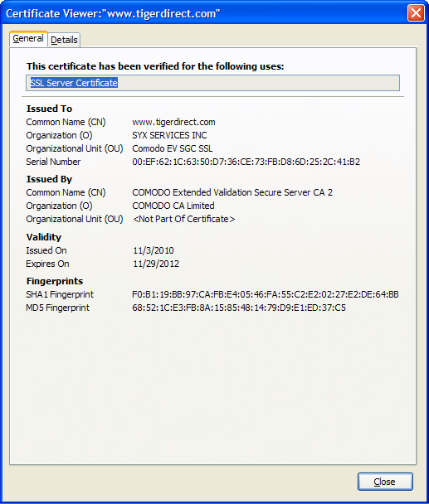Click the Issued To heading
The image size is (429, 504).
[x=49, y=109]
